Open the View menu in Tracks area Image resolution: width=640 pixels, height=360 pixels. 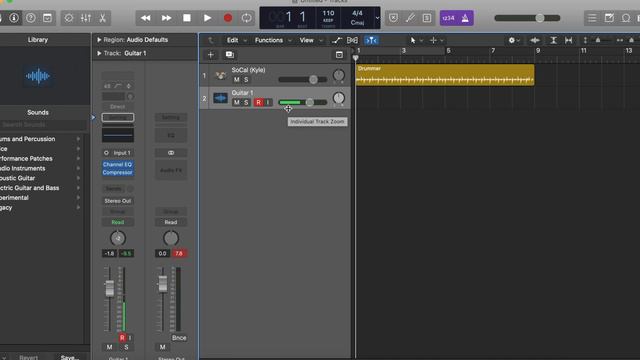click(311, 40)
